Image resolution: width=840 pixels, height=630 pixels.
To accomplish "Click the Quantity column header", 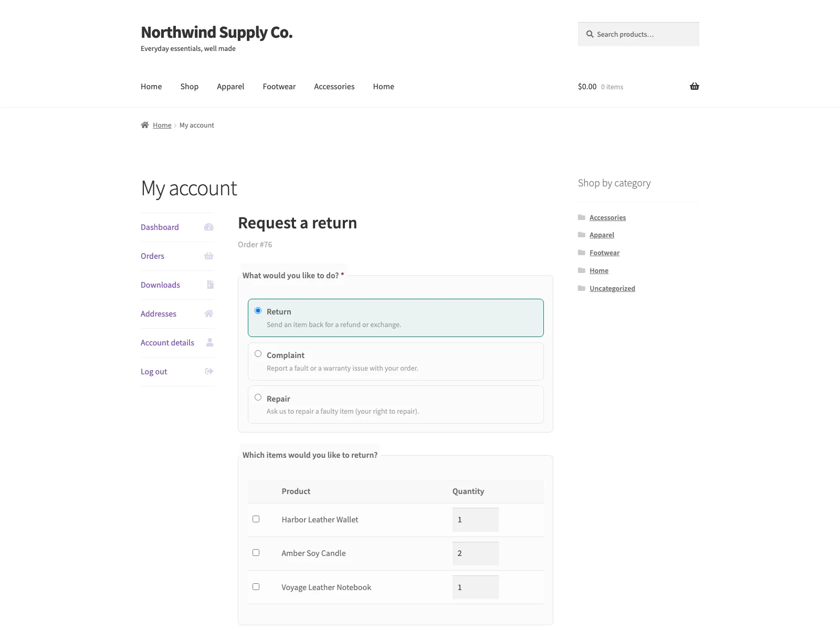I will click(468, 491).
